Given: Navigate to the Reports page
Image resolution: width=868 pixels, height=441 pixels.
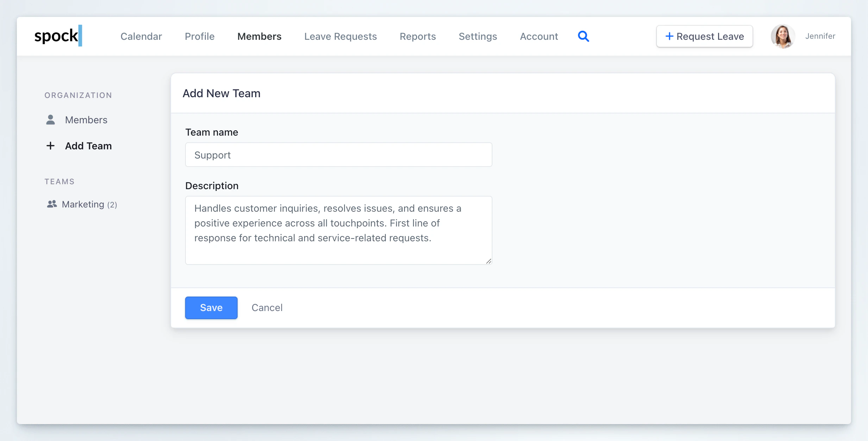Looking at the screenshot, I should pos(417,36).
